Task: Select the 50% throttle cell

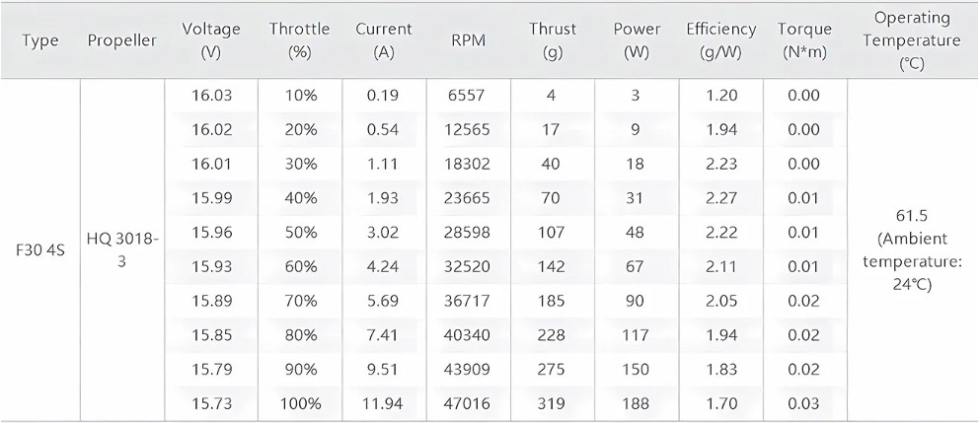Action: 299,233
